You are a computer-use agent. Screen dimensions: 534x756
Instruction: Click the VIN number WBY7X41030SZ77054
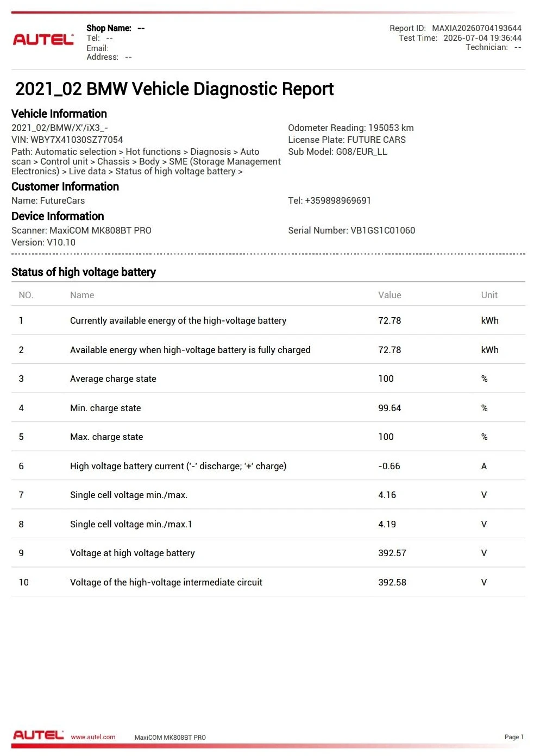tap(77, 140)
